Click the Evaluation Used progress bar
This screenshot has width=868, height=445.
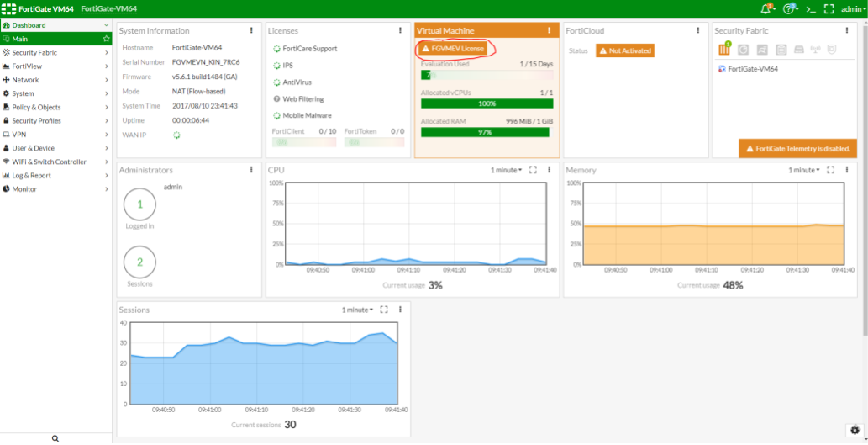pyautogui.click(x=487, y=75)
